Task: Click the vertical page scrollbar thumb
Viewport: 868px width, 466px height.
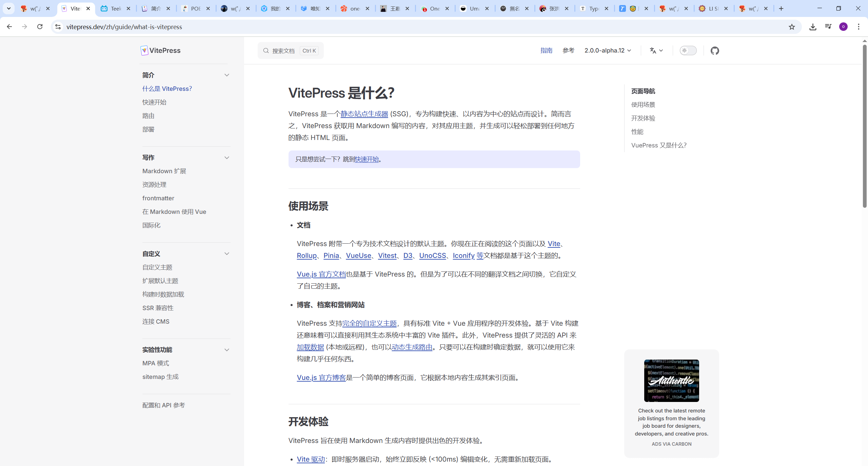Action: click(x=865, y=125)
